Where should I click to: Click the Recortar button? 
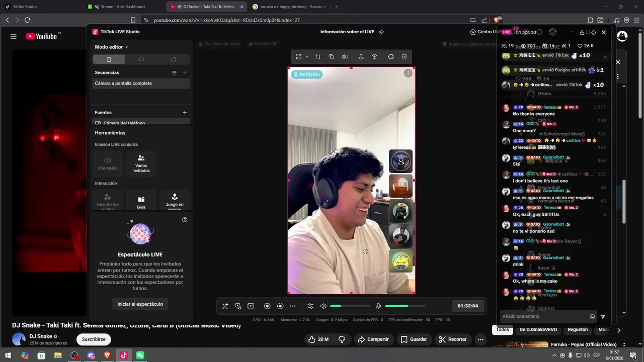click(453, 339)
